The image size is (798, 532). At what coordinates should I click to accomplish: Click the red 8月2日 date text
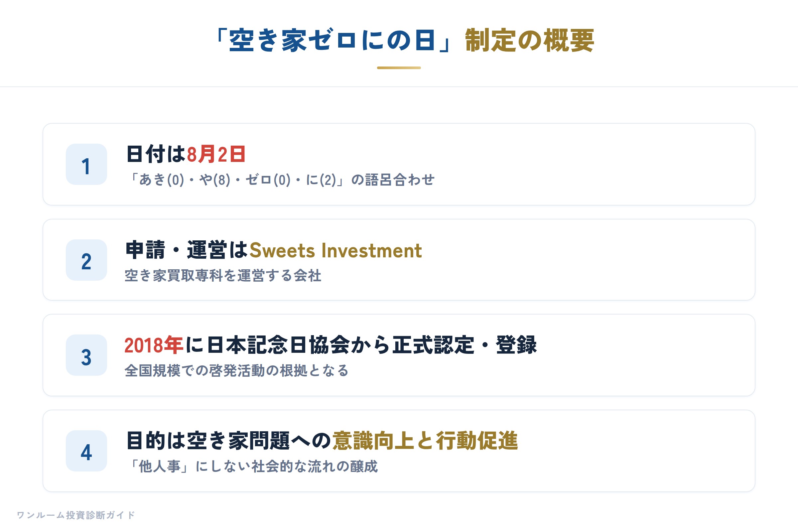tap(216, 154)
